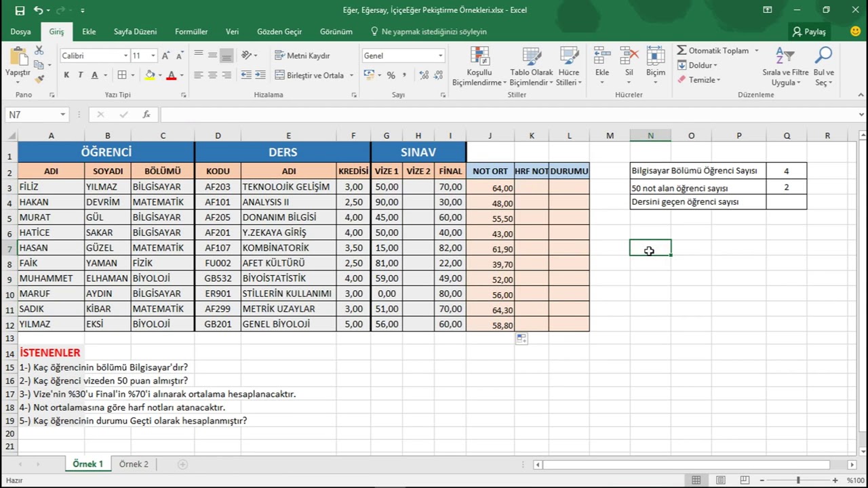Switch to the Veri tab

point(232,31)
